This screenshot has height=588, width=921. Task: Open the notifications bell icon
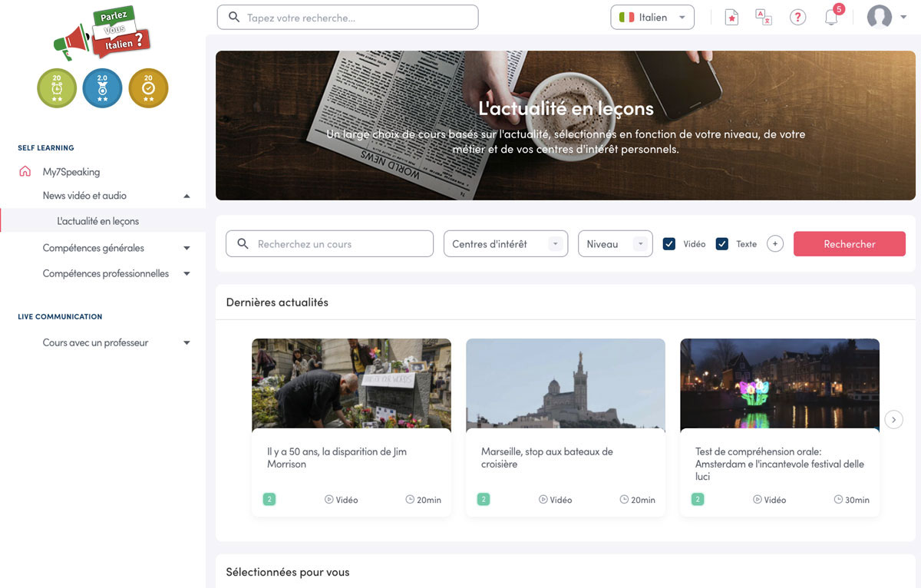[831, 18]
